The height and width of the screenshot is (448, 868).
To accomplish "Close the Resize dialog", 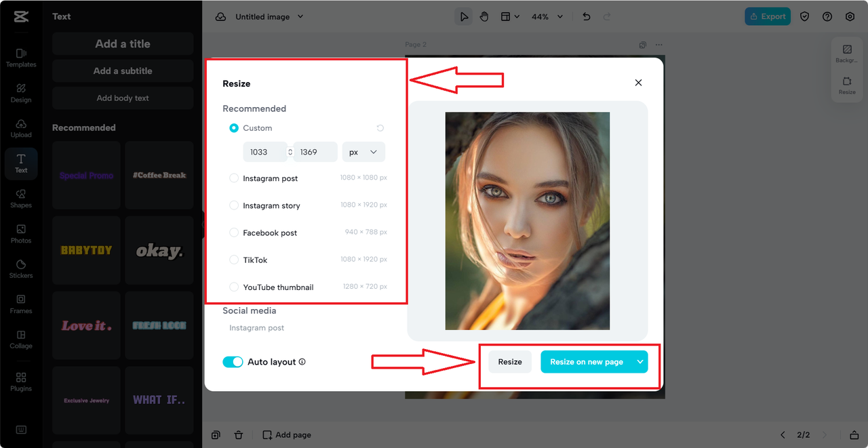I will tap(638, 83).
